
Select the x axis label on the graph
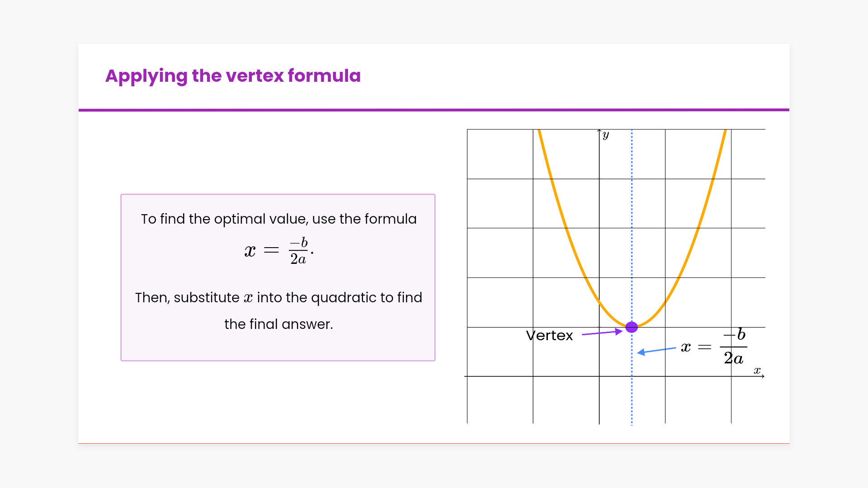(x=757, y=371)
